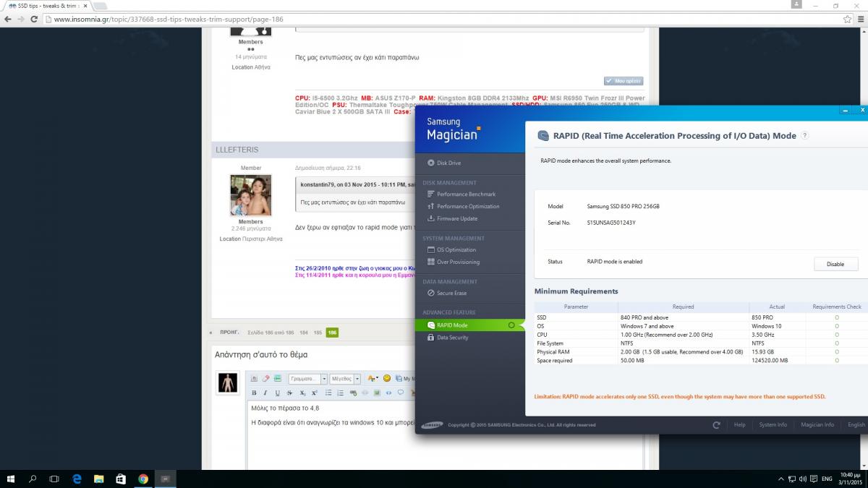Launch Microsoft Edge from taskbar
868x488 pixels.
(77, 479)
